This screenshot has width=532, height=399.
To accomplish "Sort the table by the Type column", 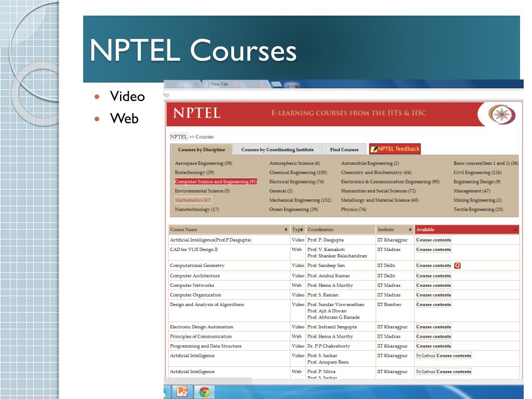I will click(x=298, y=230).
